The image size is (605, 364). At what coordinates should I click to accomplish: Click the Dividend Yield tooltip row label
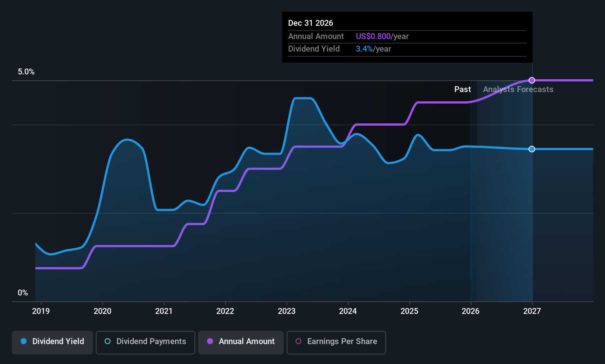pyautogui.click(x=314, y=49)
